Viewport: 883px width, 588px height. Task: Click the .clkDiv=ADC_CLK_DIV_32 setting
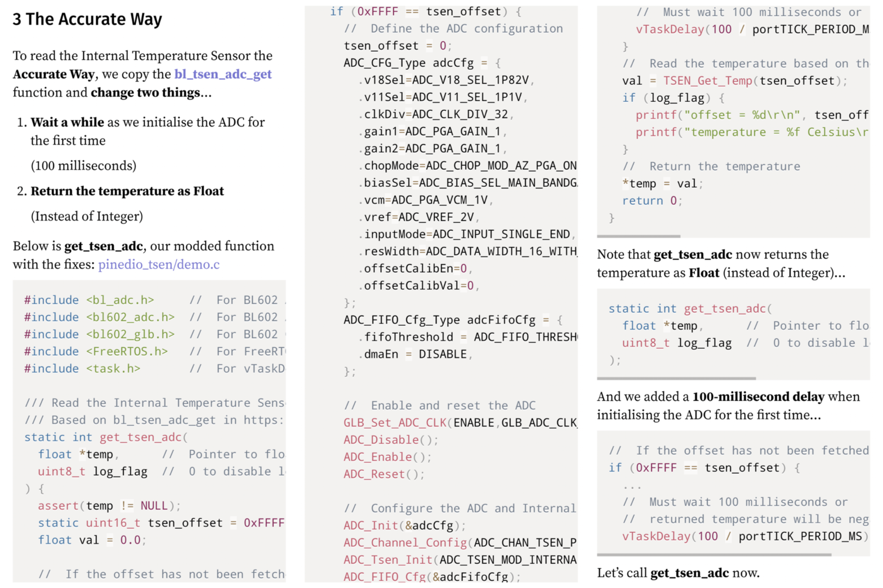point(436,114)
